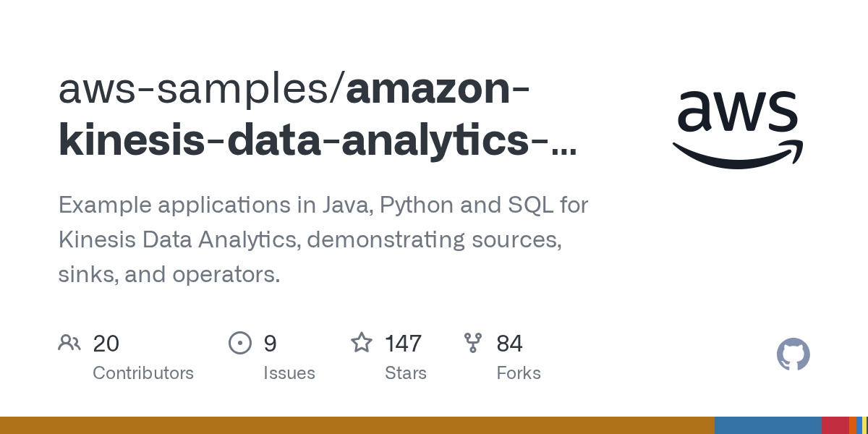Click the brown segment of language bar

pyautogui.click(x=357, y=425)
